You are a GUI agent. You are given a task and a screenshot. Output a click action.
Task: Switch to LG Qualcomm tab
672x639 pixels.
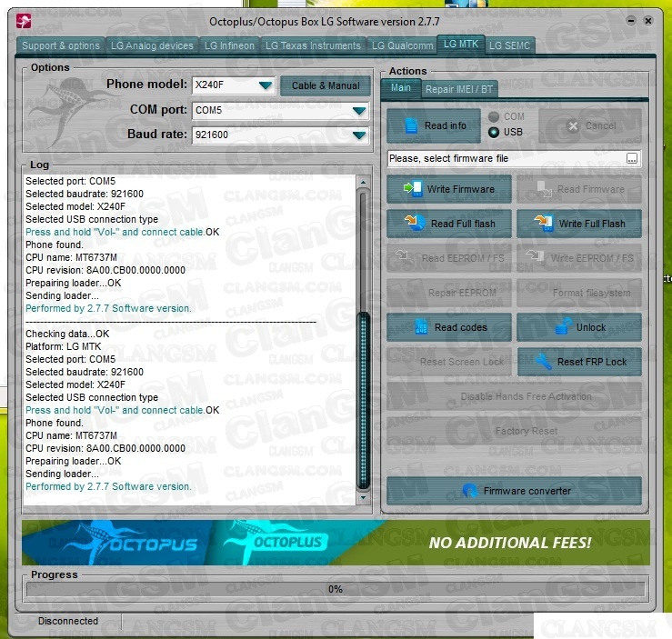[x=403, y=45]
